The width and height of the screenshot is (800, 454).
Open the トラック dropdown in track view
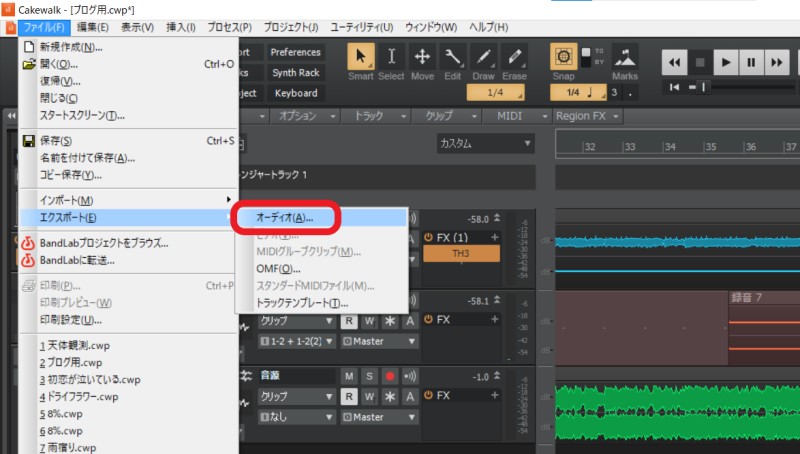coord(374,116)
